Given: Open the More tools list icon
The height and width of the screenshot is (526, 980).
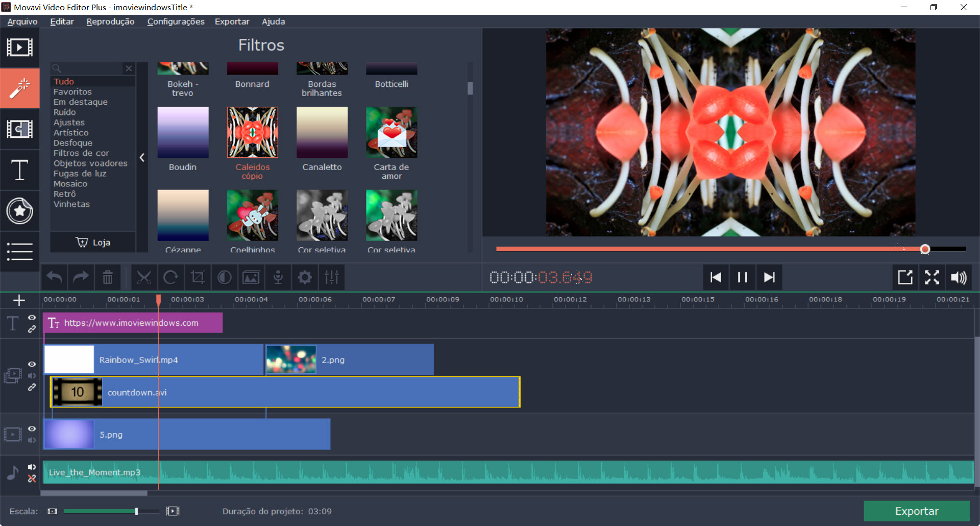Looking at the screenshot, I should (x=19, y=252).
